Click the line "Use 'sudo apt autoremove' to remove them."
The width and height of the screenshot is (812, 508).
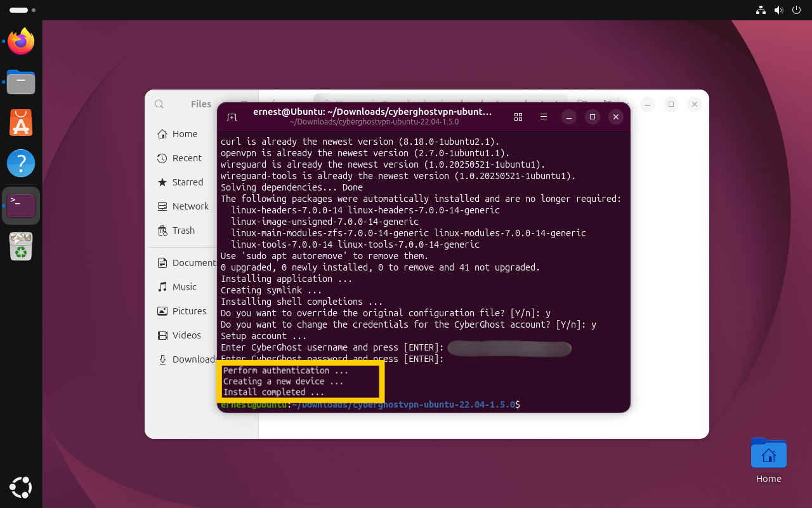[324, 256]
